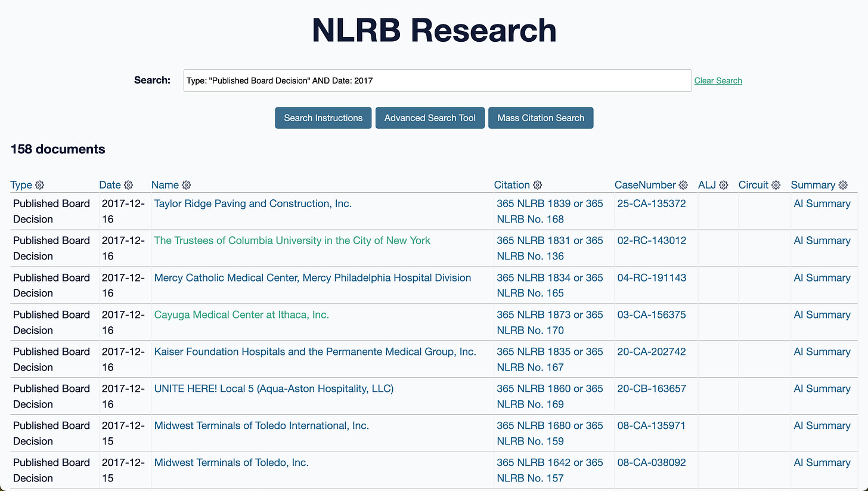Click citation 365 NLRB 1839 link
The height and width of the screenshot is (491, 868).
click(x=550, y=211)
